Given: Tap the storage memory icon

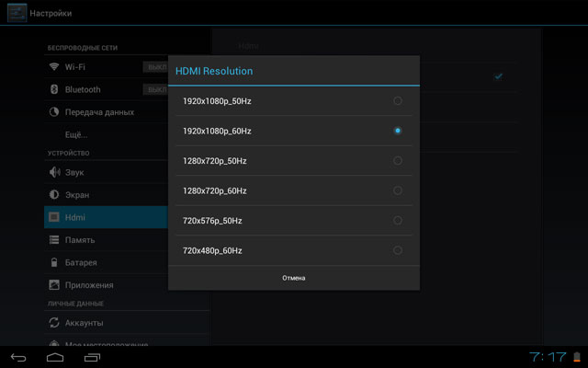Looking at the screenshot, I should [54, 240].
